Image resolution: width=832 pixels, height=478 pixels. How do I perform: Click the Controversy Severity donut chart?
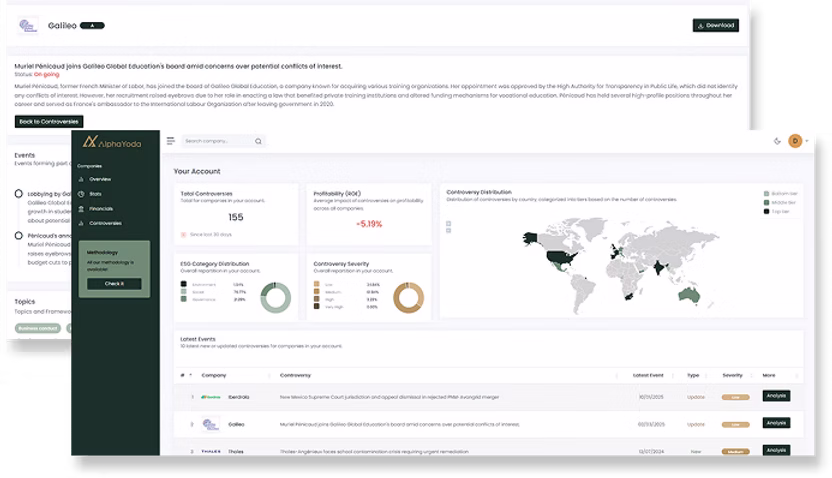click(x=409, y=298)
